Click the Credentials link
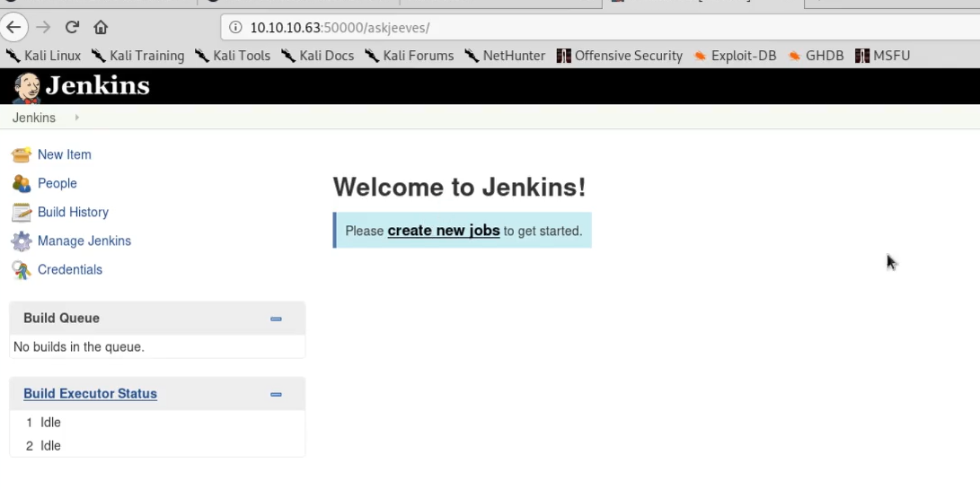This screenshot has width=980, height=490. 70,269
